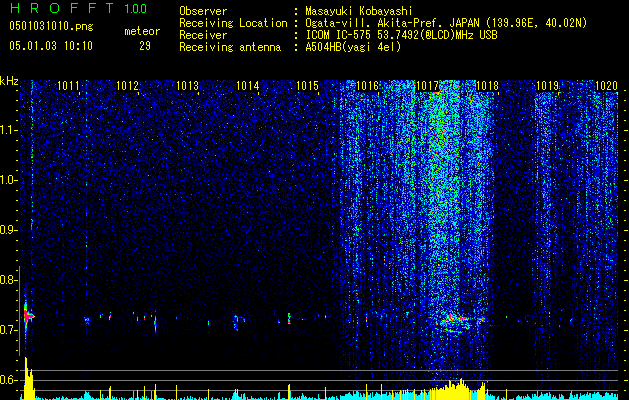
Task: Click the file name 0501031010.png
Action: [51, 26]
